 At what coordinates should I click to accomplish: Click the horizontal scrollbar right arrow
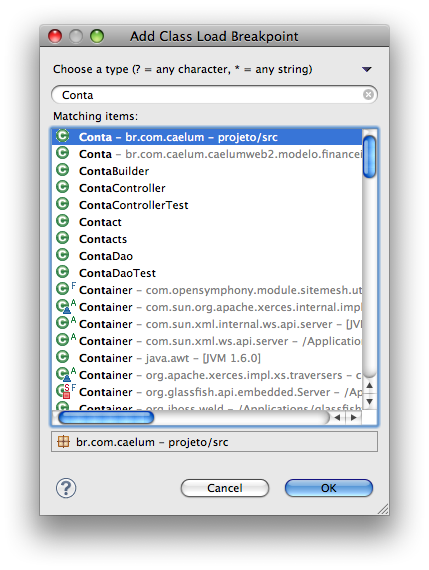(354, 418)
